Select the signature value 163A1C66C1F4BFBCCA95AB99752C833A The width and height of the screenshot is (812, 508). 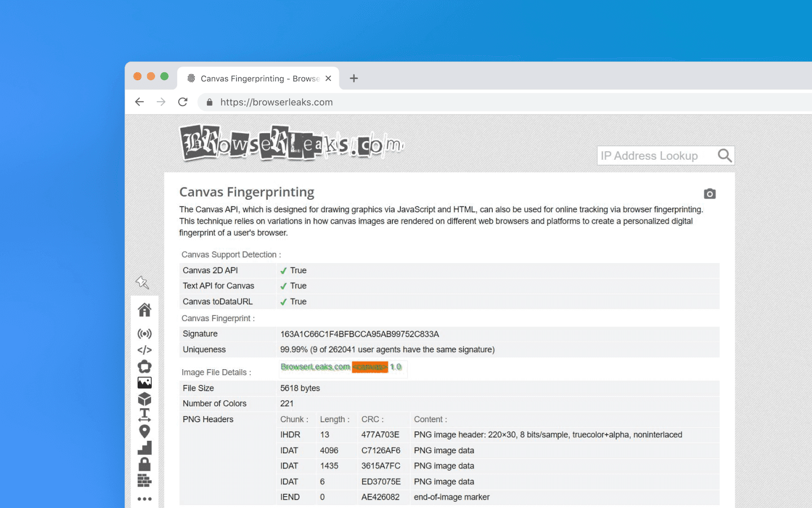[x=360, y=334]
